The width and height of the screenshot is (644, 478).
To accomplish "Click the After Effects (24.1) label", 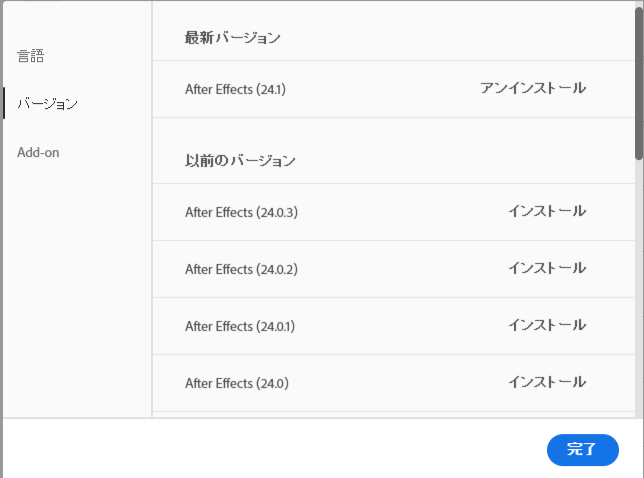I will coord(235,89).
